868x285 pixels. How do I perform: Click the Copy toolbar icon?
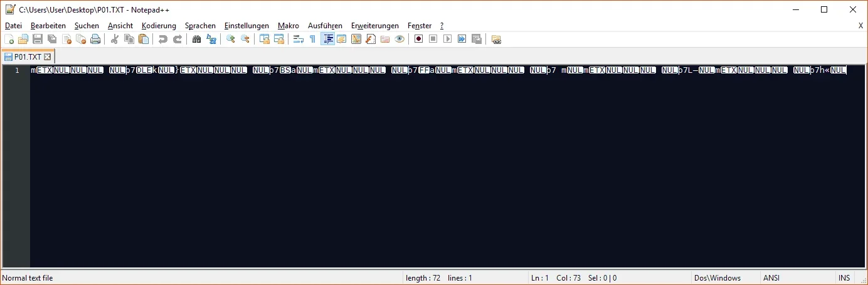129,39
